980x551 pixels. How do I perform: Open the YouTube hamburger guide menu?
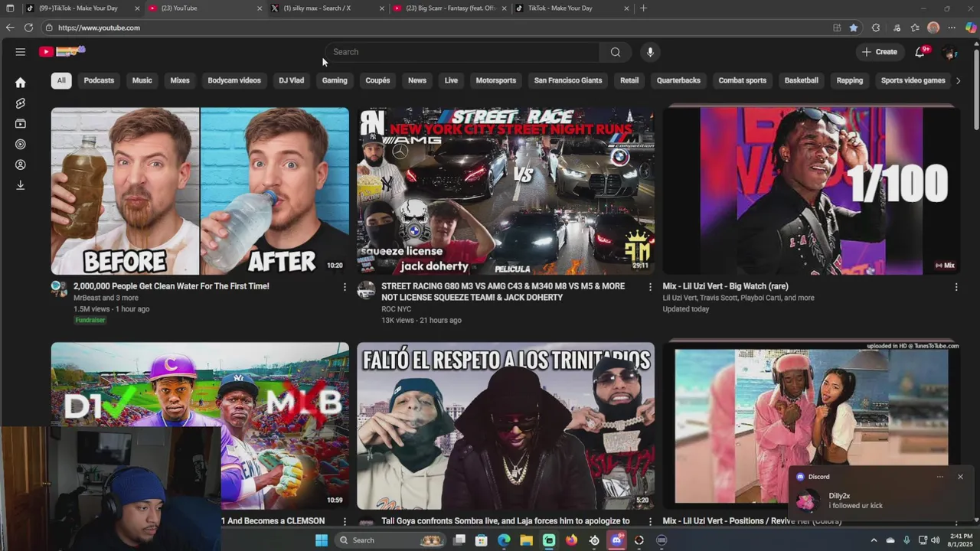click(x=21, y=52)
